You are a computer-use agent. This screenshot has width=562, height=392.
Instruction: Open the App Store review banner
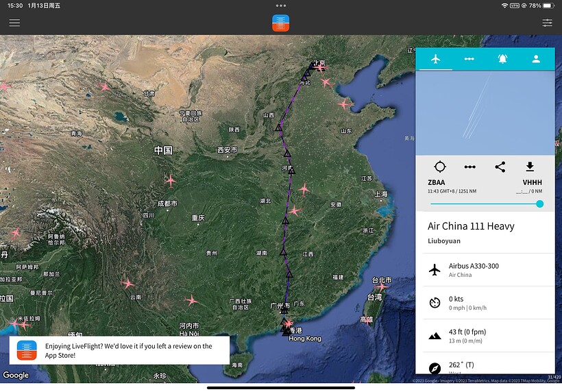119,350
